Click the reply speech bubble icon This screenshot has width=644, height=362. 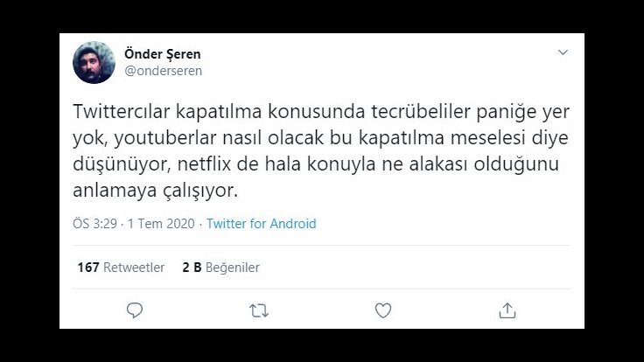click(134, 310)
